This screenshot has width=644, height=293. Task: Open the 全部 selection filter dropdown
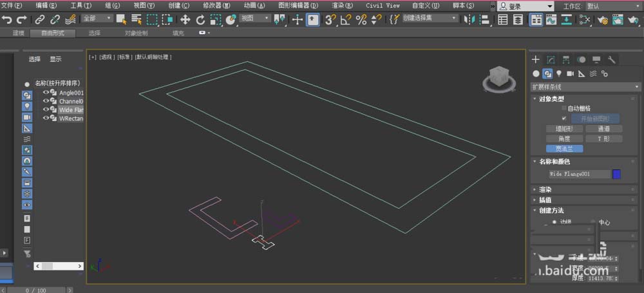(97, 19)
